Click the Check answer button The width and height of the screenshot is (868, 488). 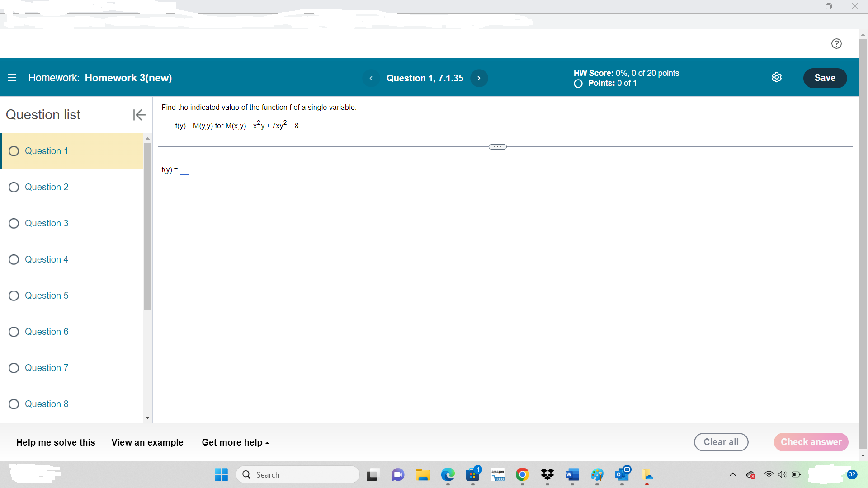811,442
